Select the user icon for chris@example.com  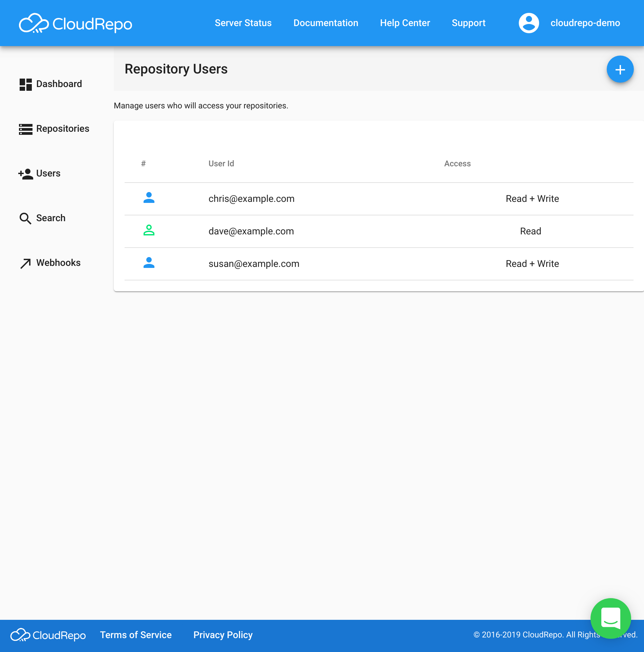(149, 198)
